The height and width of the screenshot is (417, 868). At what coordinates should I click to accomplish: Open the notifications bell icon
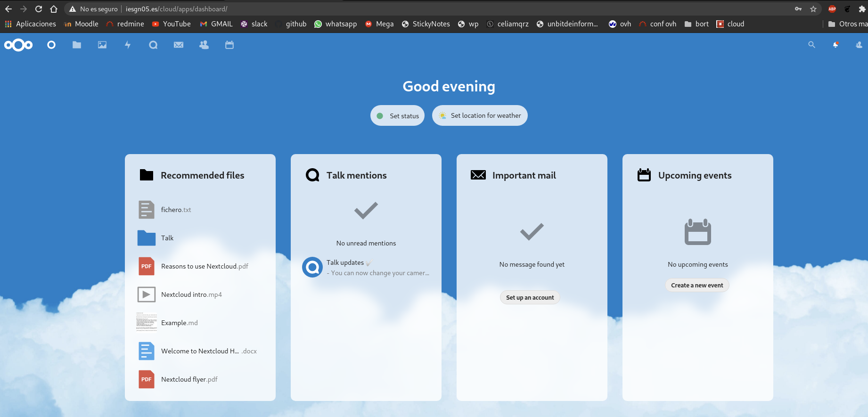[835, 45]
